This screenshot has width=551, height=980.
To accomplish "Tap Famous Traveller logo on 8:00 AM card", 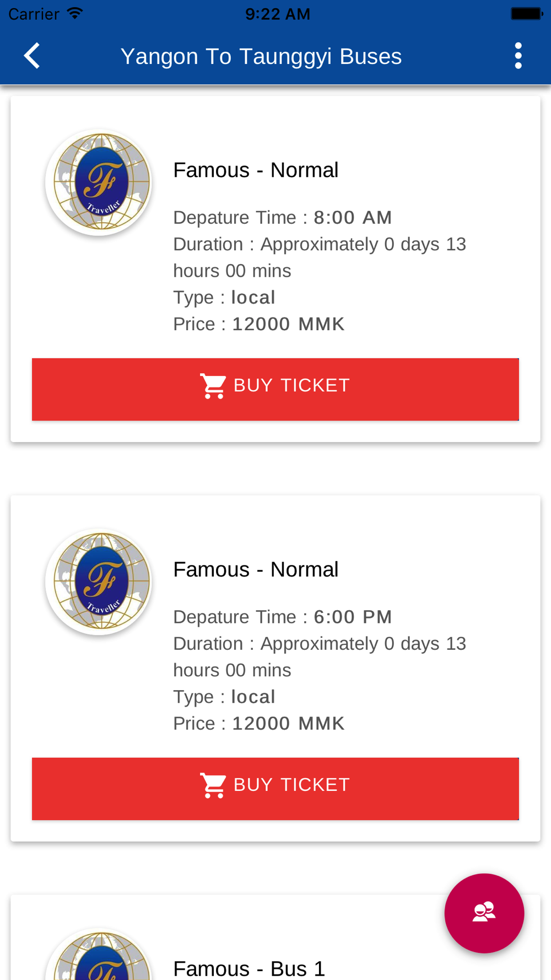I will pyautogui.click(x=99, y=182).
